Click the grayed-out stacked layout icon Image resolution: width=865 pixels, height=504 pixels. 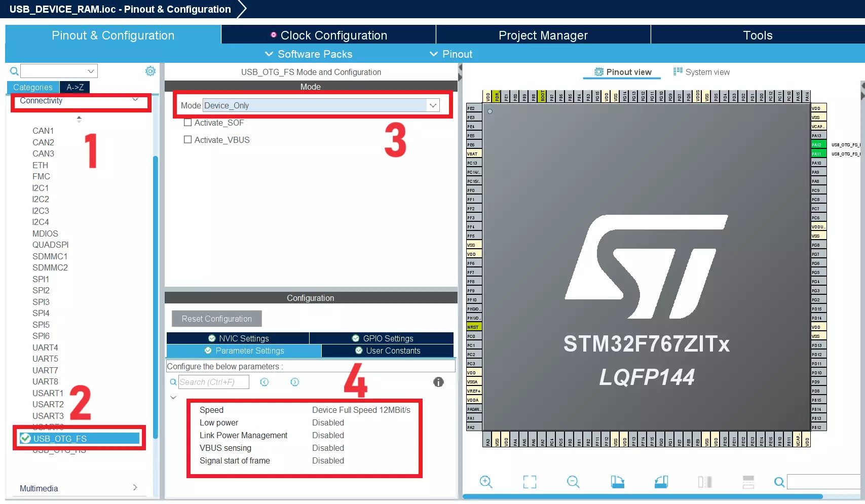click(748, 482)
